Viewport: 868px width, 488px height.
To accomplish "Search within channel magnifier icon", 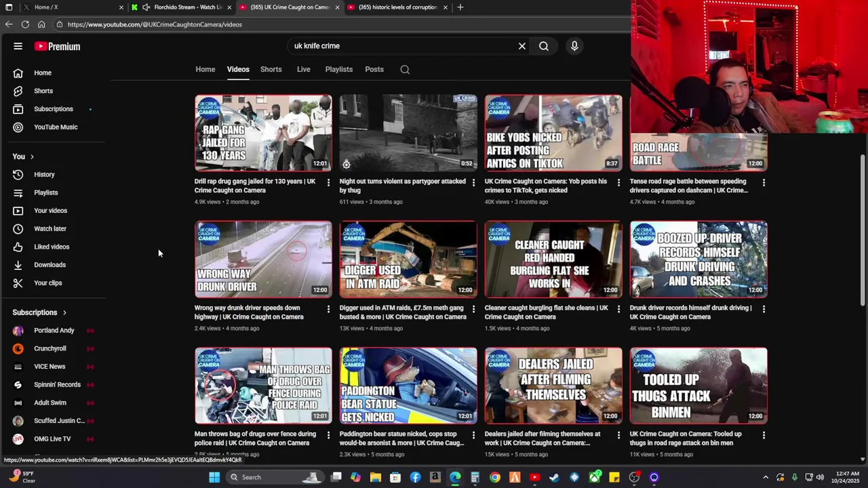I will point(405,69).
